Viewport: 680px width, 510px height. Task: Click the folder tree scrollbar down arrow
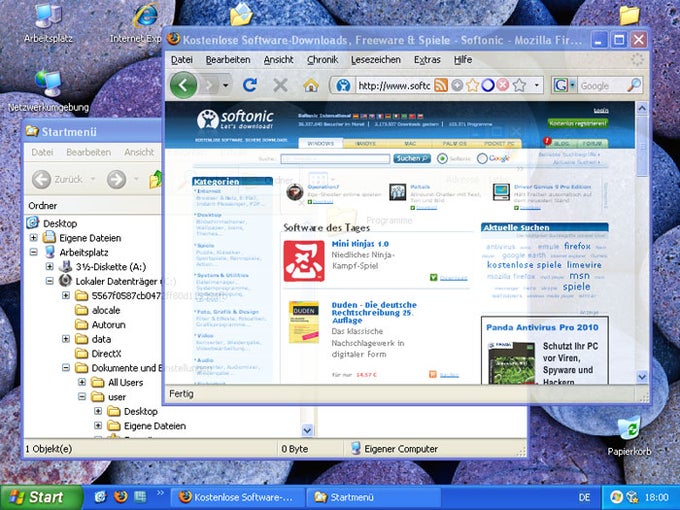click(x=307, y=431)
